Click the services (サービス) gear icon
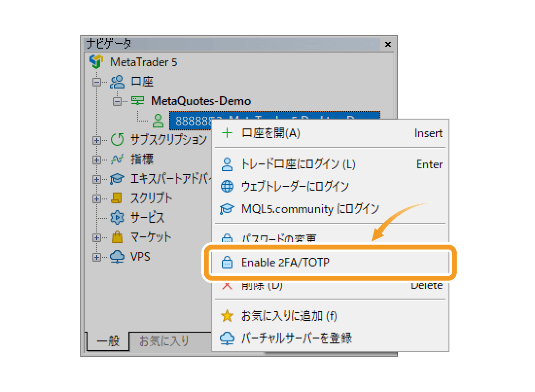The image size is (535, 392). (x=117, y=217)
